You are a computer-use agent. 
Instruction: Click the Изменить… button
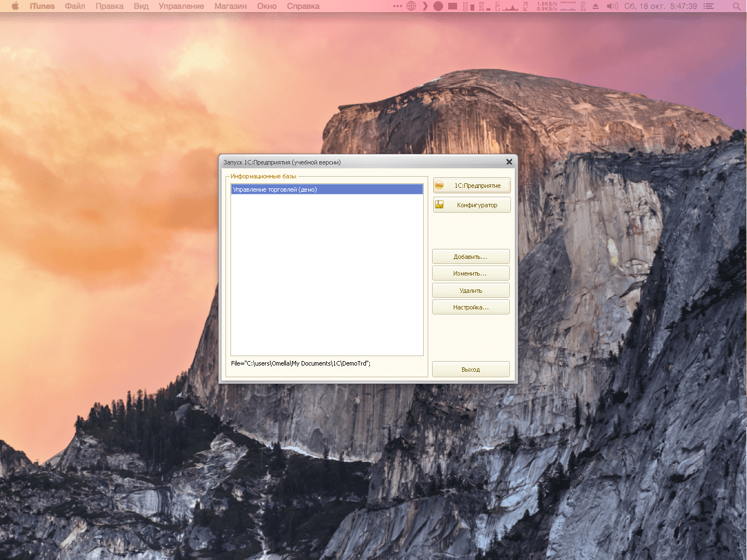(x=471, y=273)
